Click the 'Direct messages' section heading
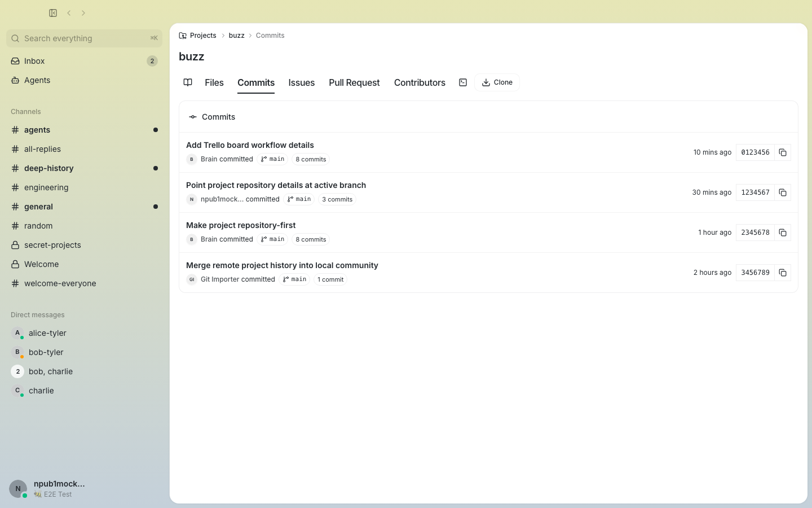The width and height of the screenshot is (812, 508). click(38, 315)
